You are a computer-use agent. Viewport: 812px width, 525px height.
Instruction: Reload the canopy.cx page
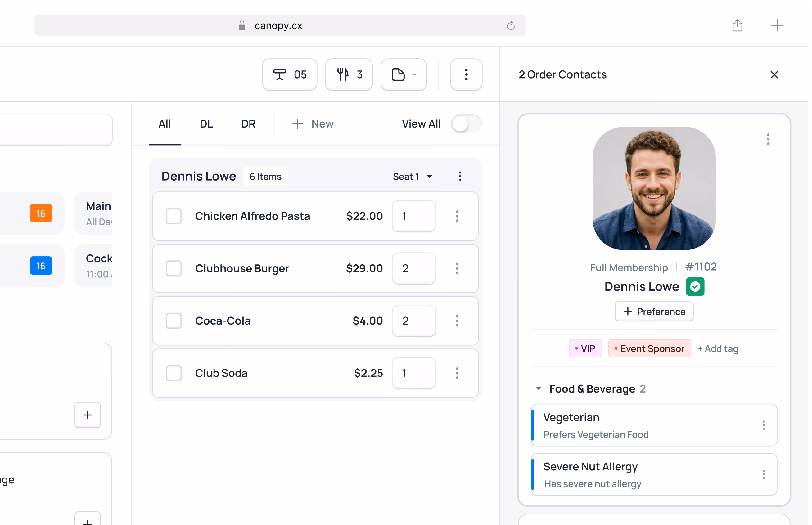click(x=511, y=25)
